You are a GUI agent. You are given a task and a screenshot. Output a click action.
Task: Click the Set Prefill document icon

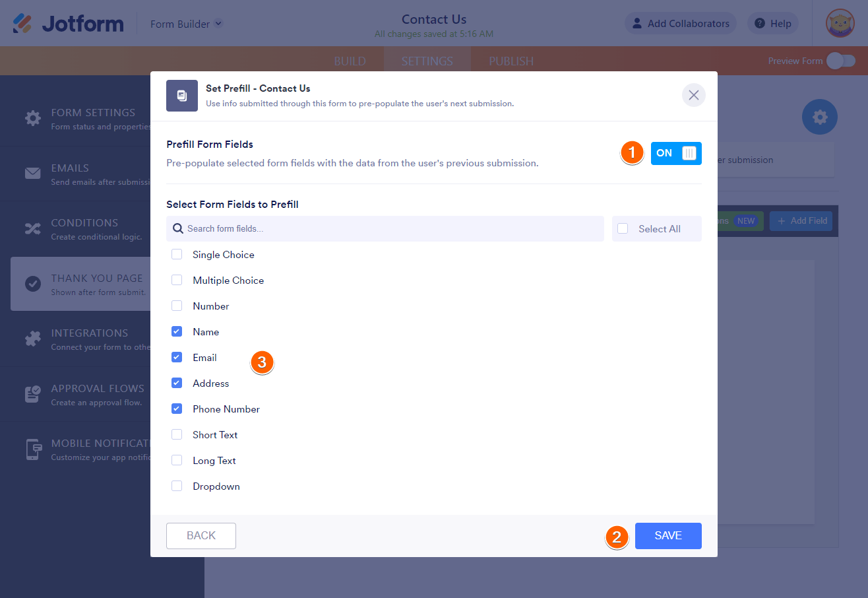tap(181, 96)
